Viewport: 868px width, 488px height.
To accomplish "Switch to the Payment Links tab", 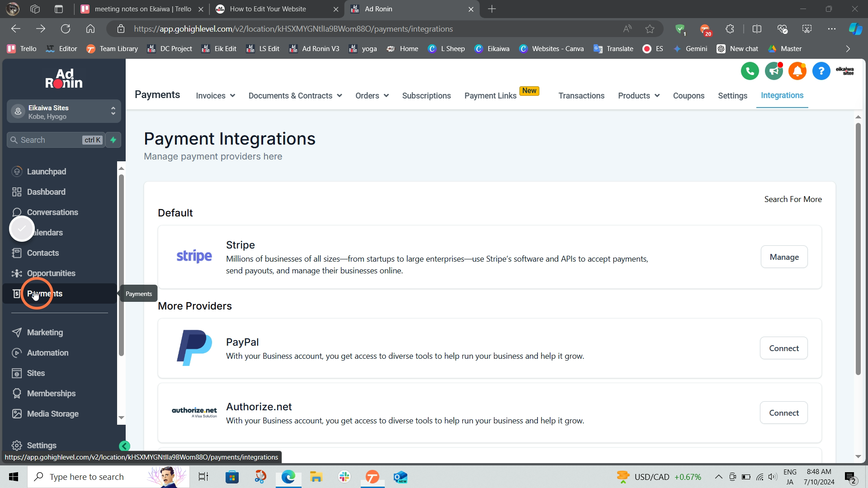I will click(491, 96).
